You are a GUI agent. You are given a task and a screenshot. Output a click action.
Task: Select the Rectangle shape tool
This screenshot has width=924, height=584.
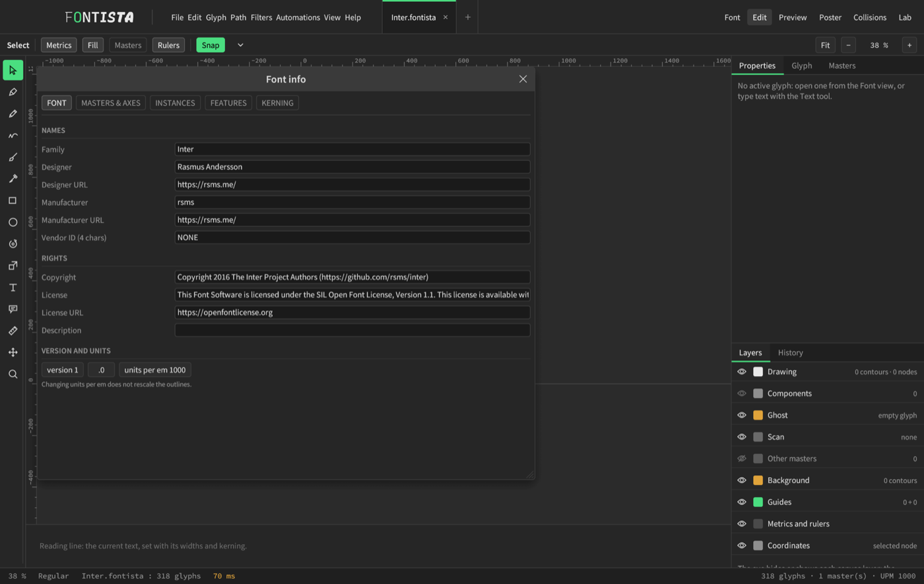(x=13, y=201)
